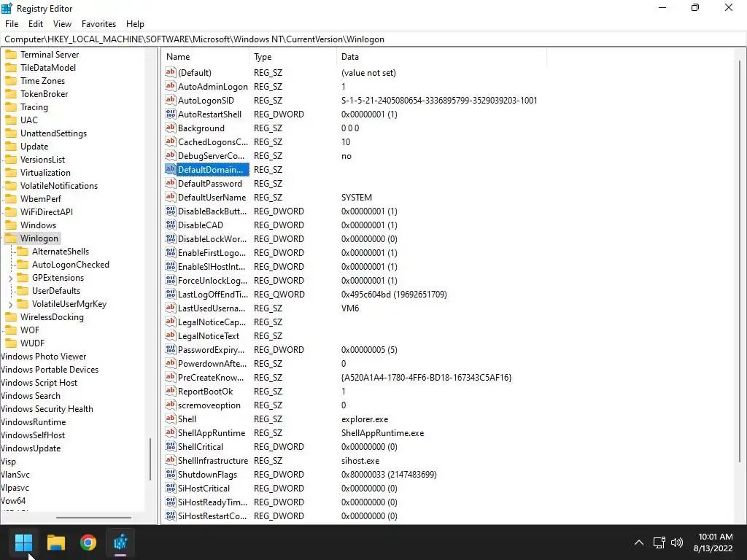This screenshot has width=747, height=560.
Task: Click the tree pane horizontal scrollbar
Action: click(93, 517)
